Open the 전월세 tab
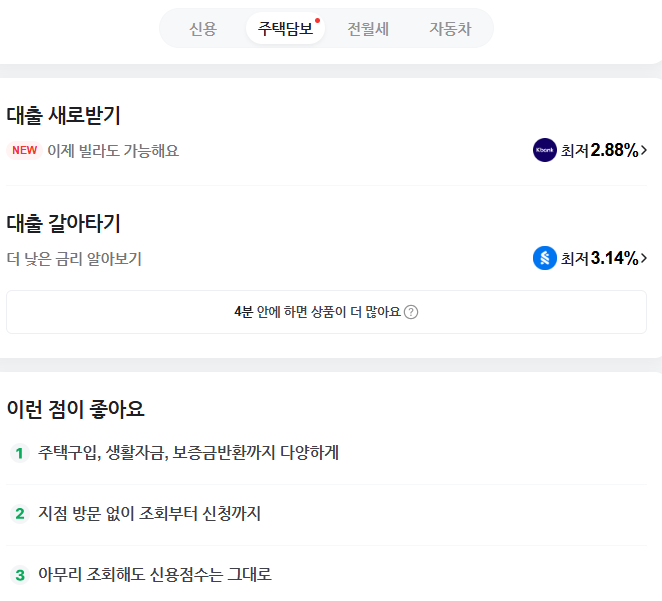 [368, 29]
